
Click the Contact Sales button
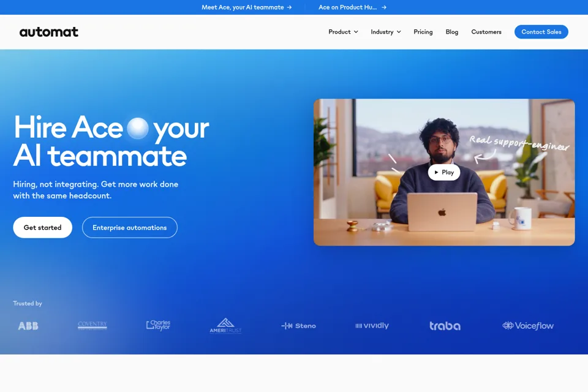pos(541,32)
